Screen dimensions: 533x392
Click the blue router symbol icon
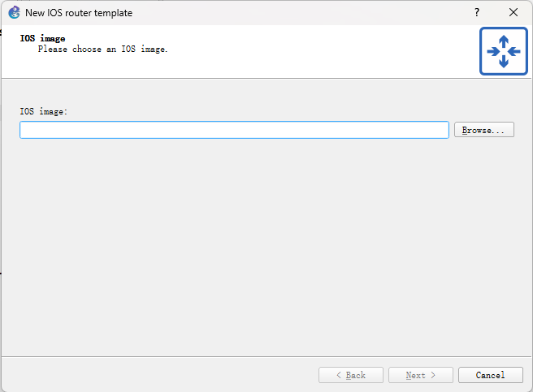[x=503, y=51]
